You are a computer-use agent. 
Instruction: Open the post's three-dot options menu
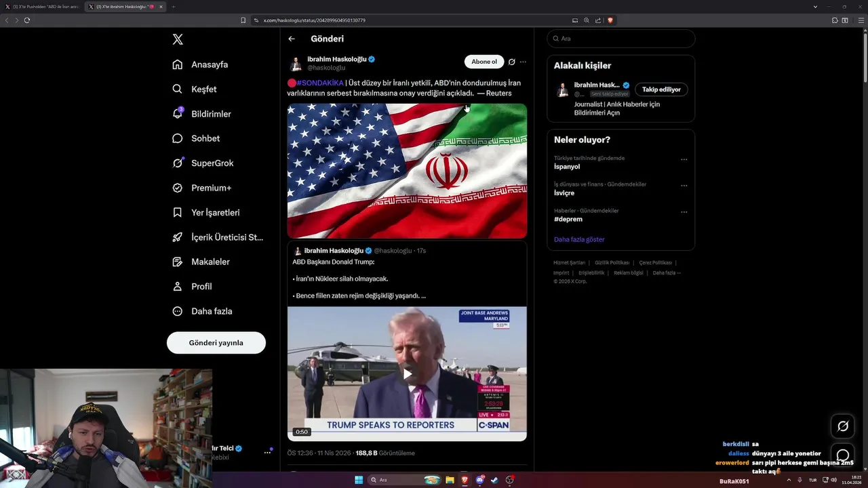click(523, 62)
